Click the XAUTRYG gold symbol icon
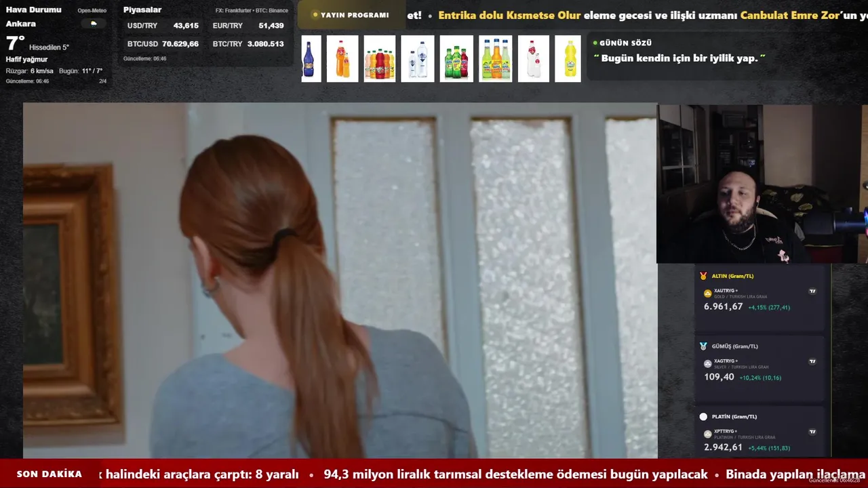This screenshot has width=868, height=488. (x=708, y=293)
